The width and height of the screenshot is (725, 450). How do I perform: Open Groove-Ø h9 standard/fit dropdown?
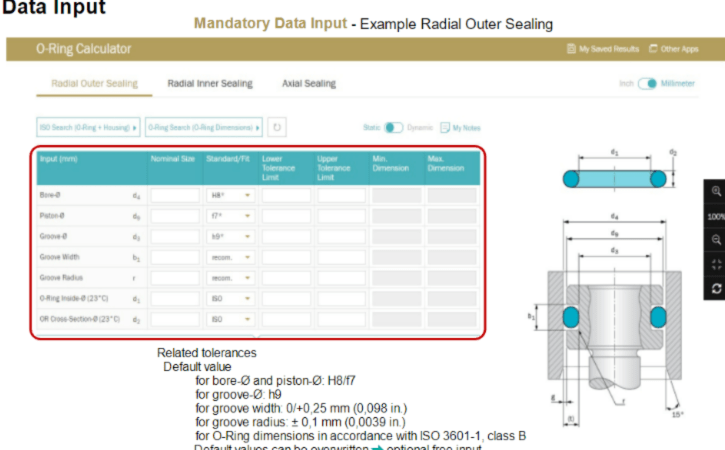(x=230, y=236)
